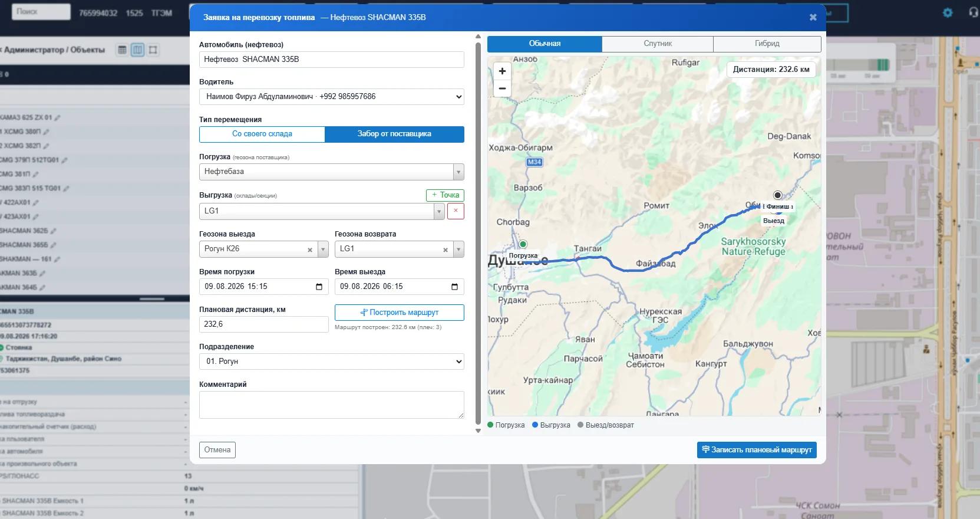Click the headset support icon

(x=973, y=12)
